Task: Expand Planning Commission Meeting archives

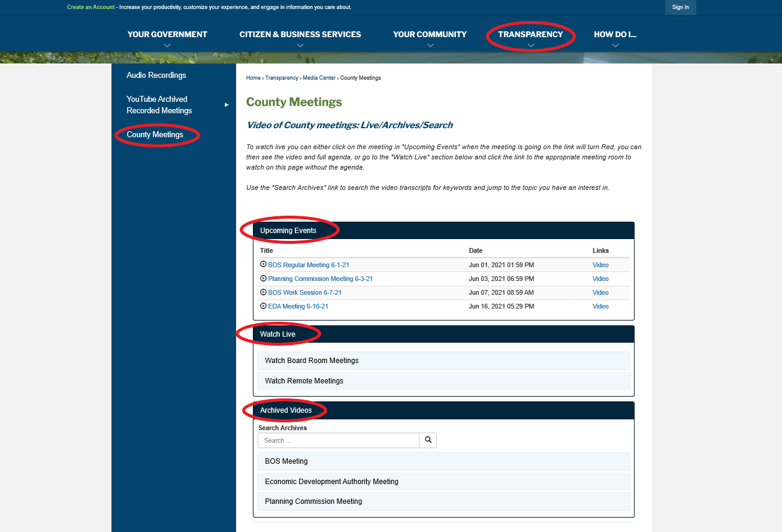Action: pos(443,501)
